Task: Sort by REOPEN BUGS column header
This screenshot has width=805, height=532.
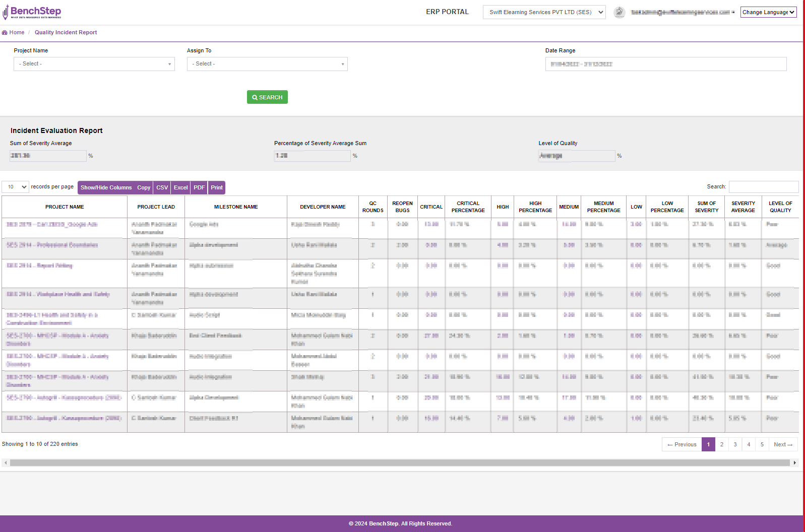Action: (402, 207)
